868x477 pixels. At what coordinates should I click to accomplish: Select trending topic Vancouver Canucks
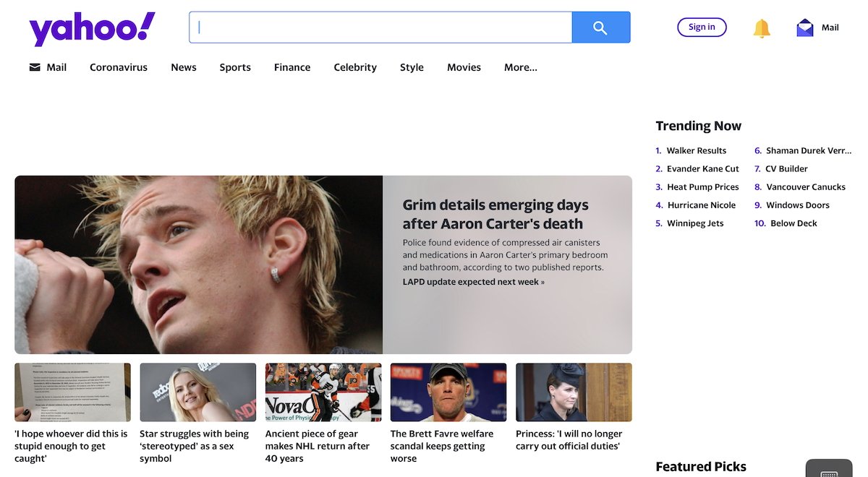pos(806,186)
